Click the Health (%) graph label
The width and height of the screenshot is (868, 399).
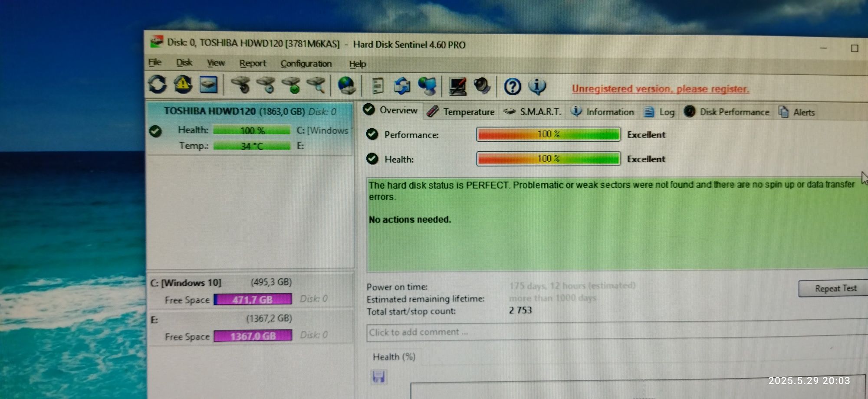[x=394, y=356]
